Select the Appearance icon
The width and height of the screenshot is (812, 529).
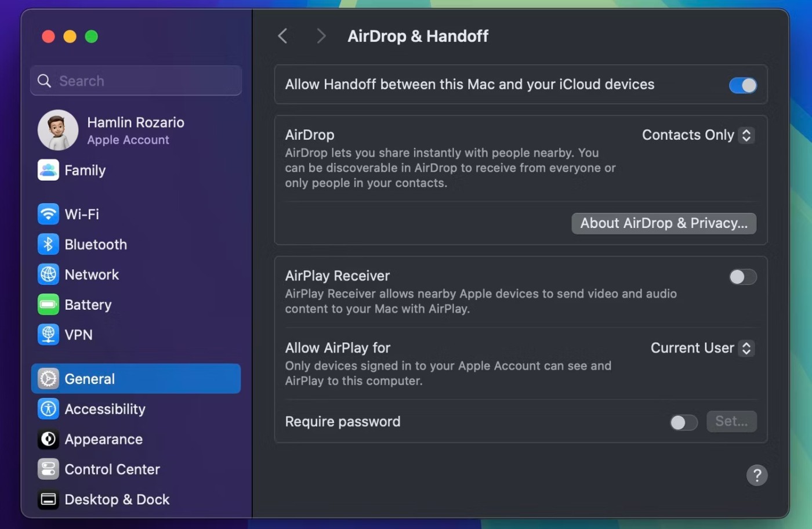(x=48, y=439)
